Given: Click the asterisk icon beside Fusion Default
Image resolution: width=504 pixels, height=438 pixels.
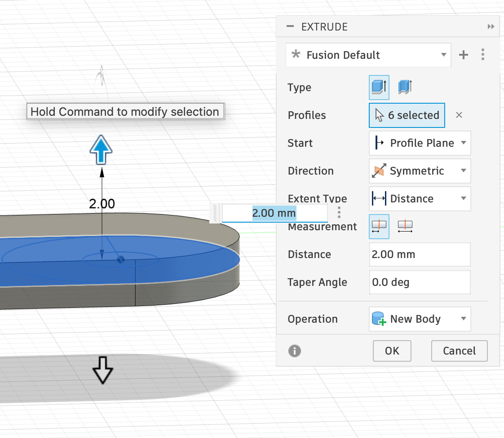Looking at the screenshot, I should (296, 55).
